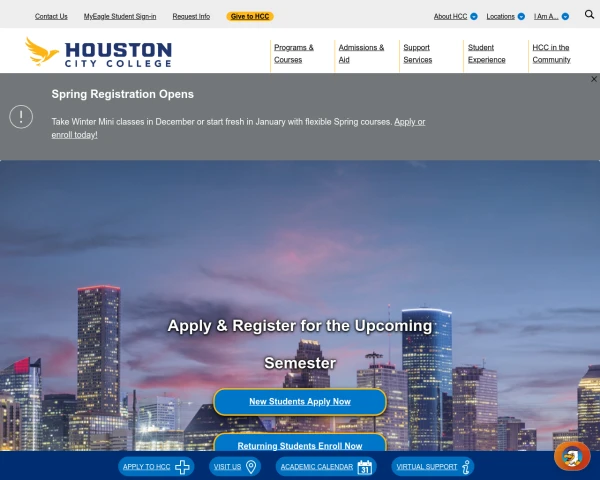Open the Student Experience menu
The height and width of the screenshot is (480, 600).
(x=486, y=53)
